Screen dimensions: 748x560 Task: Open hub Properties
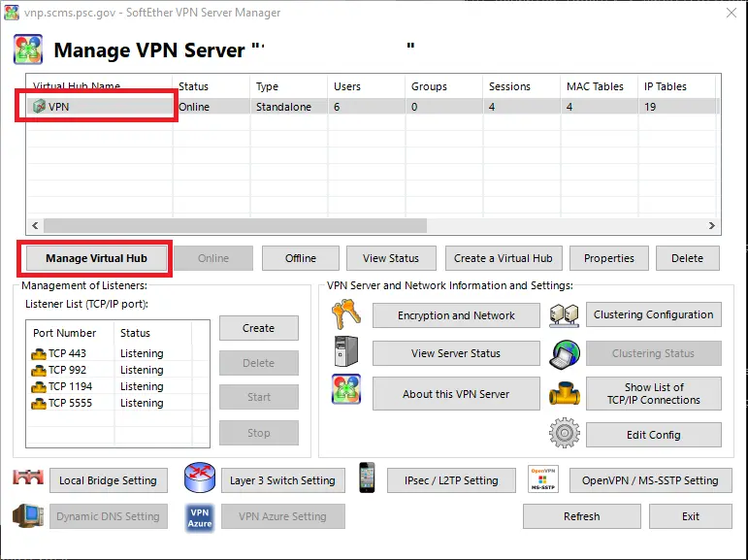pyautogui.click(x=609, y=258)
